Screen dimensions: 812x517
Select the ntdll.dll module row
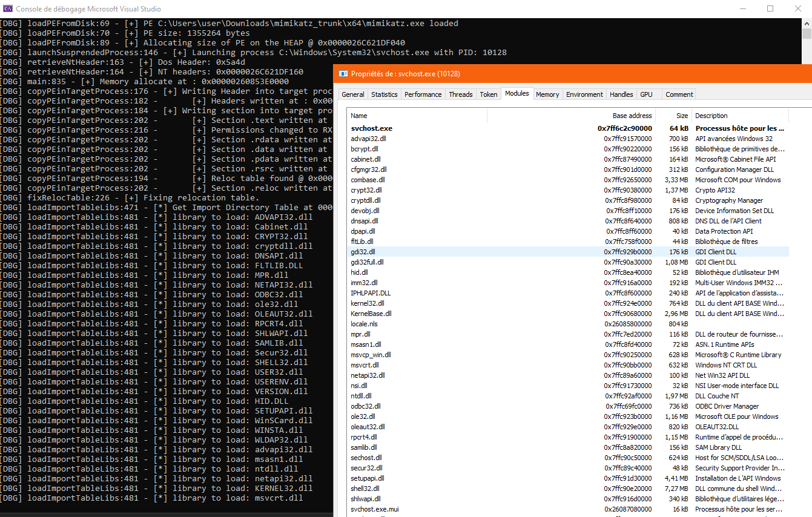pyautogui.click(x=568, y=396)
